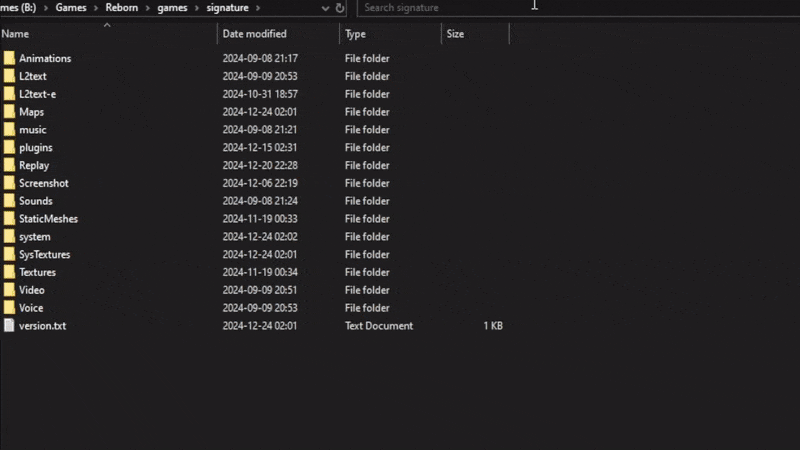Image resolution: width=800 pixels, height=450 pixels.
Task: Click the Textures folder icon
Action: click(x=9, y=272)
